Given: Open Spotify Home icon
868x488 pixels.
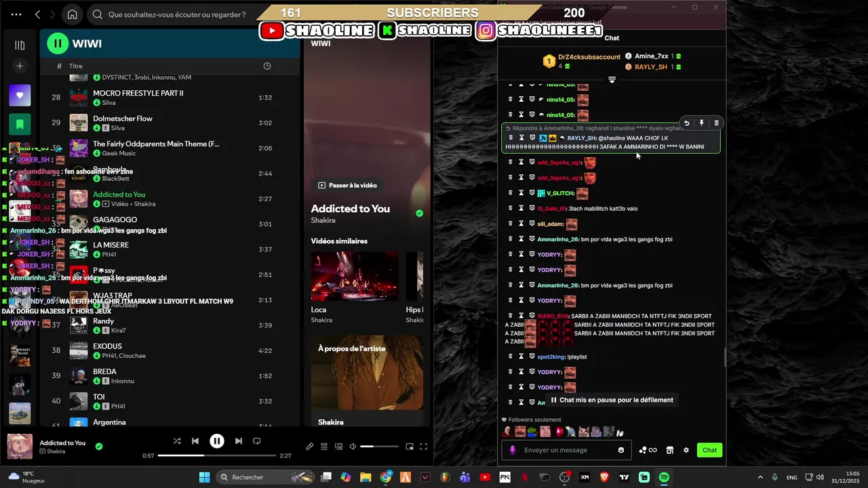Looking at the screenshot, I should [73, 14].
